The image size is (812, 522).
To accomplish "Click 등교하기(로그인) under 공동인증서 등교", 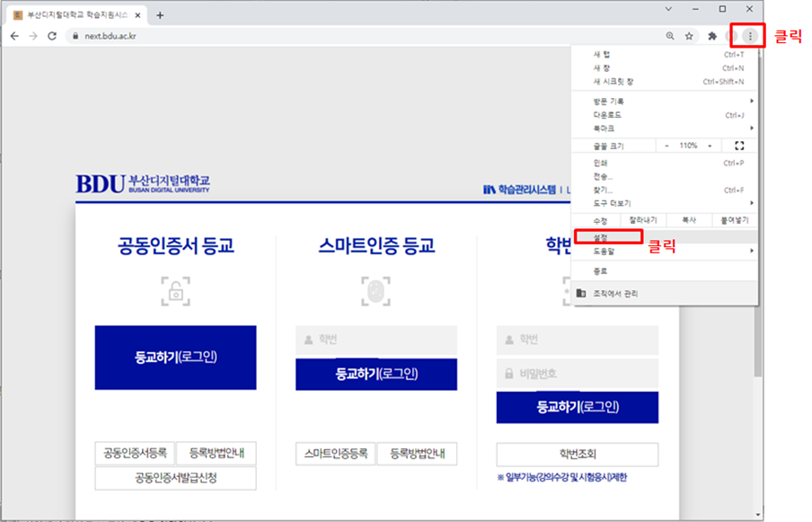I will pyautogui.click(x=175, y=358).
